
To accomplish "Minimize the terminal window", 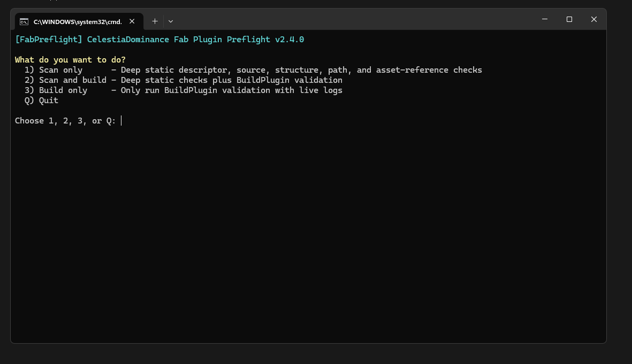I will [x=545, y=19].
